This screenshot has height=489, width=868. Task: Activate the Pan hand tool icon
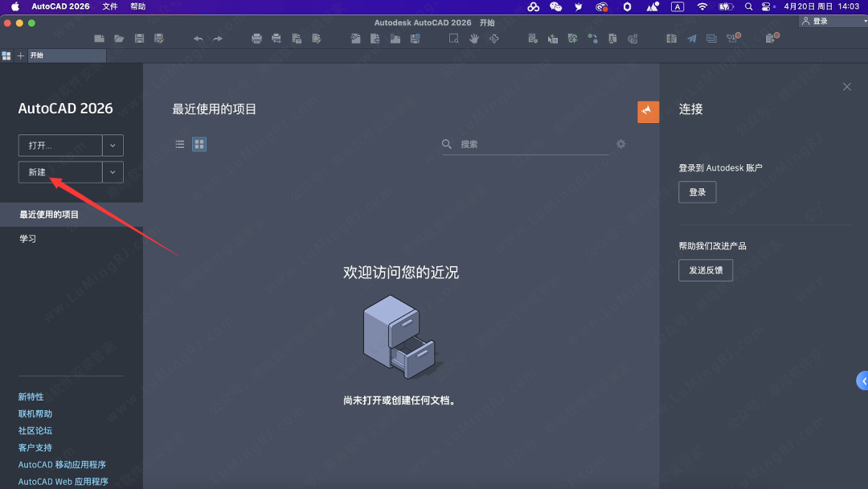[x=473, y=38]
